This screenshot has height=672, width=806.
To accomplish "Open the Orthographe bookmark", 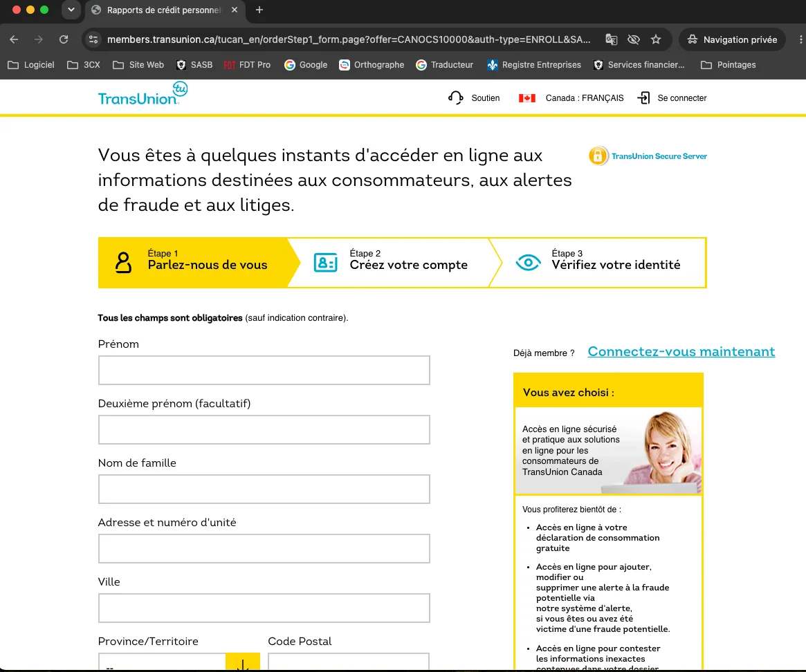I will 372,65.
